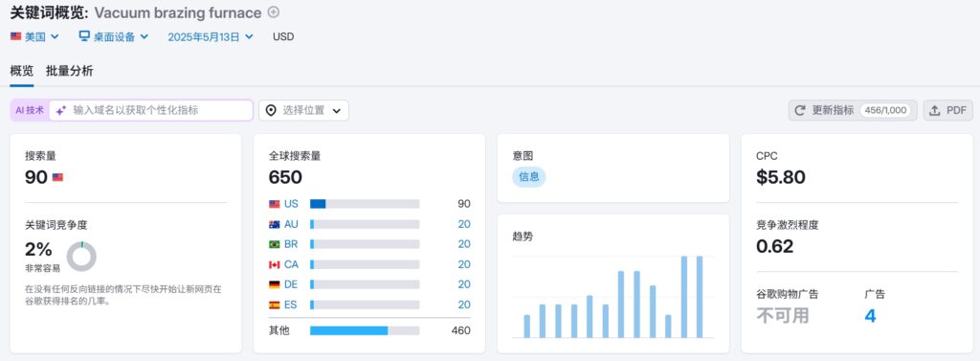Screen dimensions: 980x361
Task: Click the competition density value 0.62
Action: (775, 246)
